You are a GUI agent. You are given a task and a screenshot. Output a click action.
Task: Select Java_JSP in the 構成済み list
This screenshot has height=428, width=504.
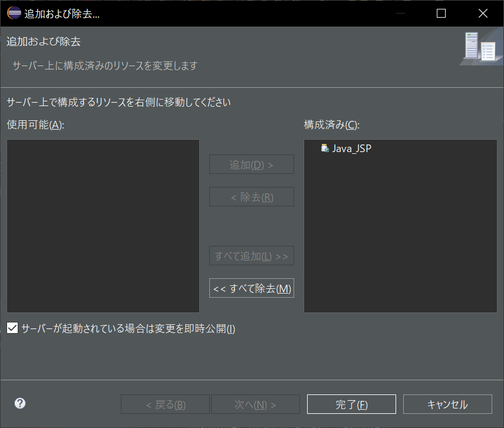click(x=351, y=149)
